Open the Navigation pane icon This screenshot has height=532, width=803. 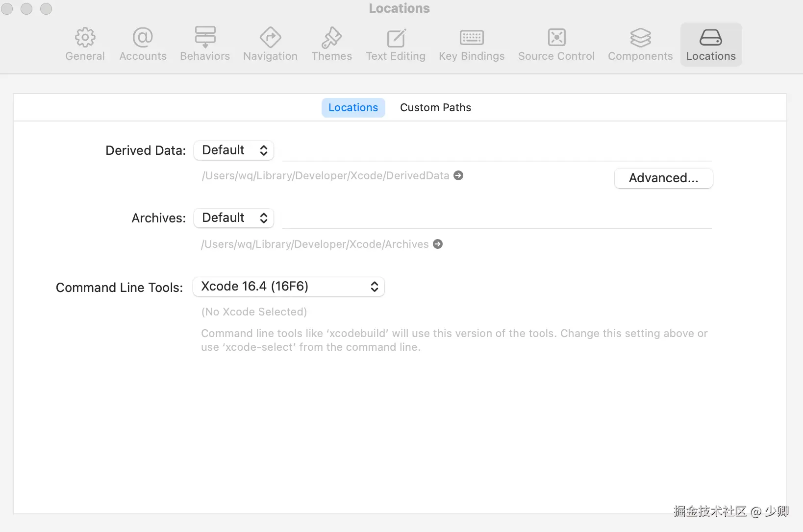[x=270, y=37]
